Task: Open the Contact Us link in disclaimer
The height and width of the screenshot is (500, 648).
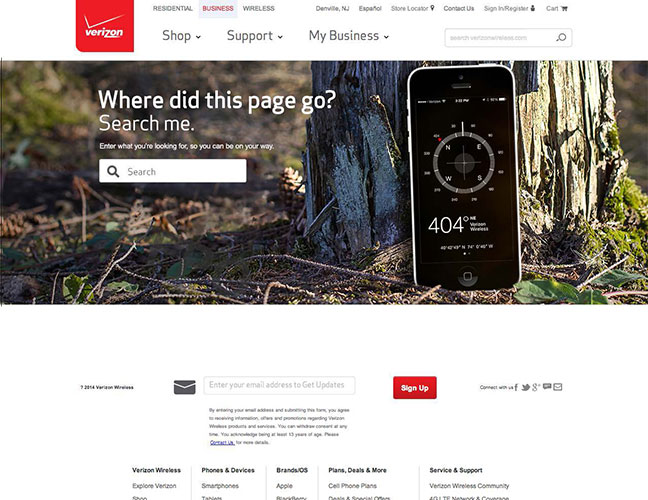Action: [222, 443]
